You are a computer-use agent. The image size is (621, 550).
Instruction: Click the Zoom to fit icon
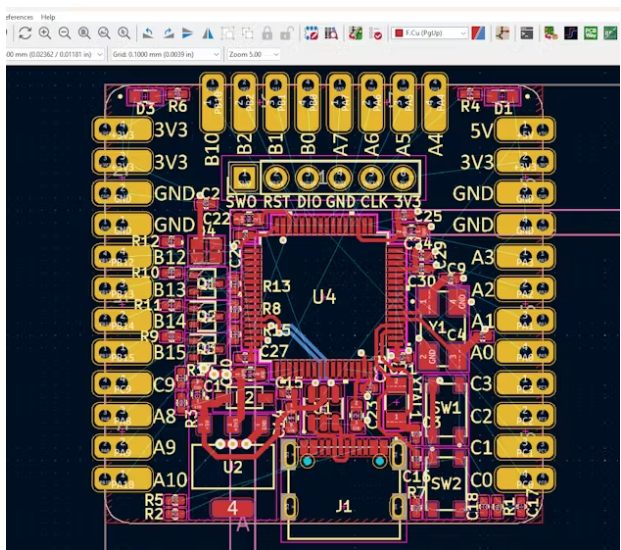point(84,33)
